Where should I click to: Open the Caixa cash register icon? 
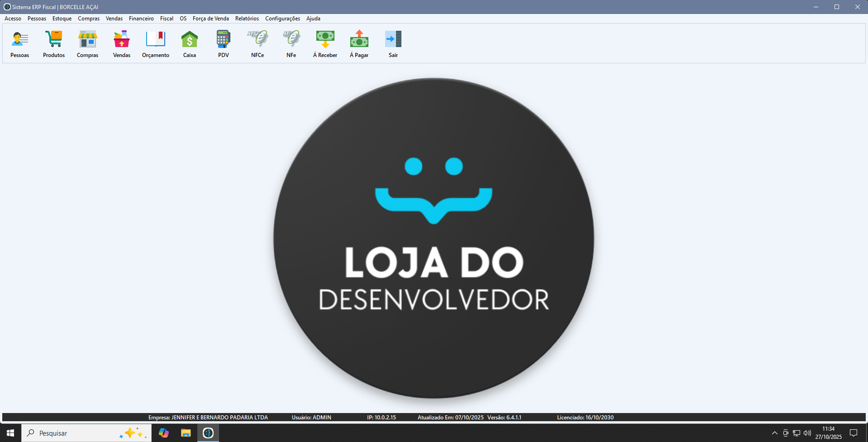pos(189,40)
